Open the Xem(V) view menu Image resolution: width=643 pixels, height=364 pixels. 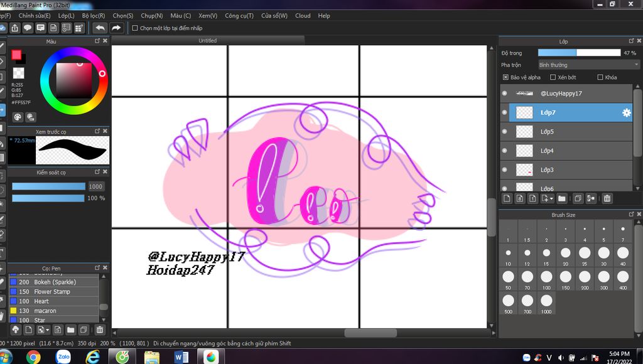tap(208, 16)
